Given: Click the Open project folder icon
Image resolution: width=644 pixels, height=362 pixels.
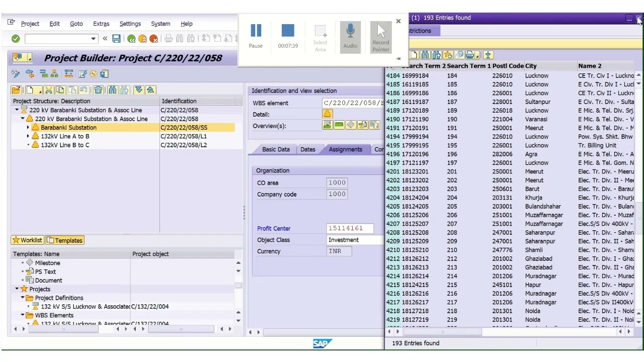Looking at the screenshot, I should [16, 90].
